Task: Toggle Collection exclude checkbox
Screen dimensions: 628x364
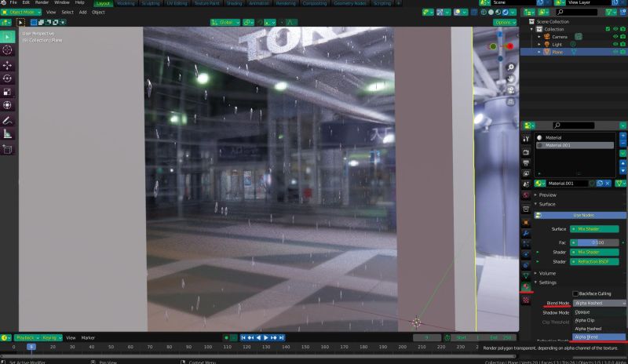Action: [x=608, y=29]
